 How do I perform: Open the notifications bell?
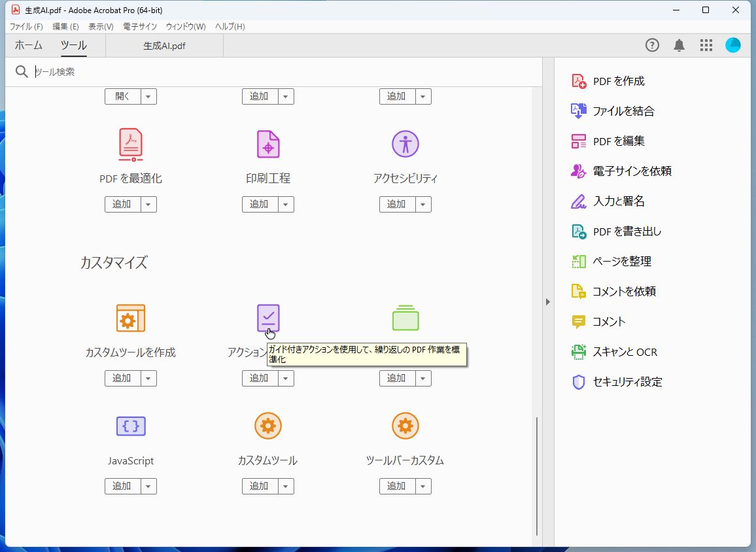pyautogui.click(x=679, y=45)
